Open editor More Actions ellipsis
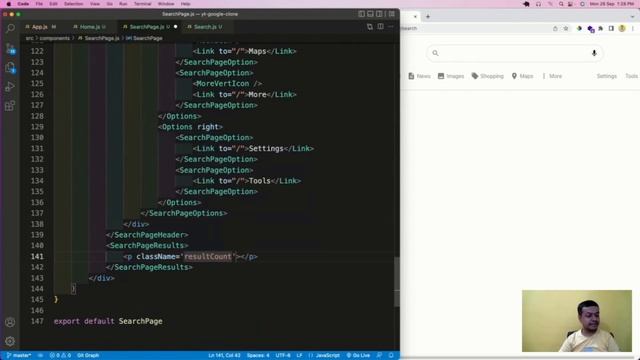This screenshot has width=640, height=360. pyautogui.click(x=391, y=27)
